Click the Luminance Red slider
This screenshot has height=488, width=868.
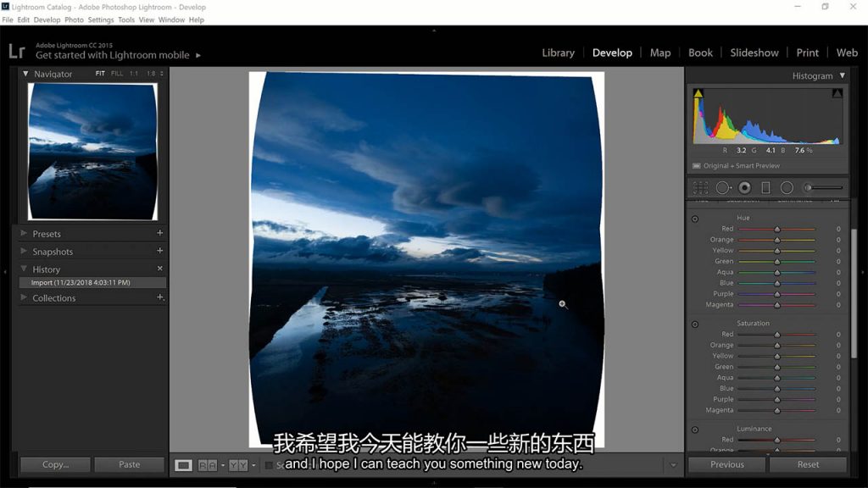pos(776,440)
